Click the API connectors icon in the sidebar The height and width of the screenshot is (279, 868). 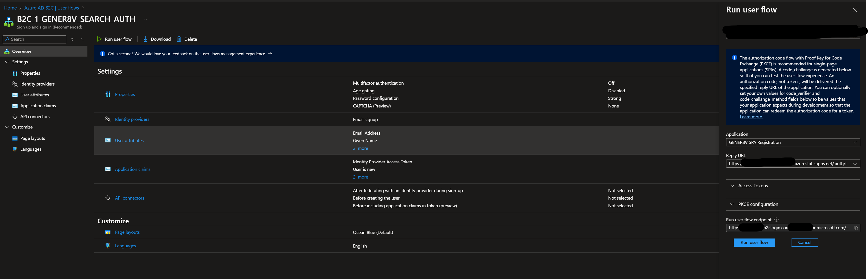pyautogui.click(x=15, y=117)
